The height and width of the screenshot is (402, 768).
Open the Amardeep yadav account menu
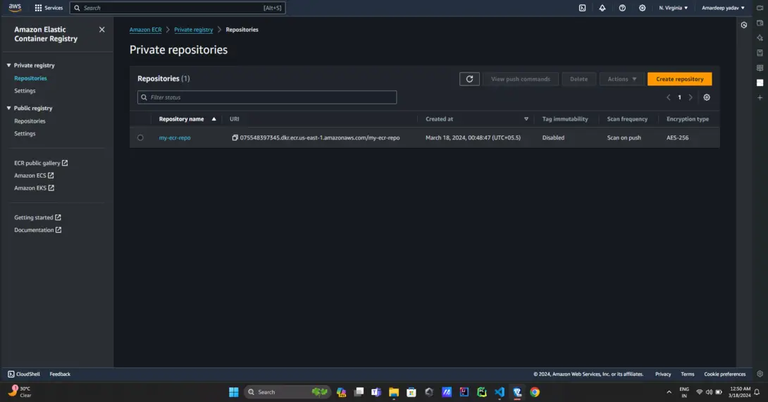point(723,8)
